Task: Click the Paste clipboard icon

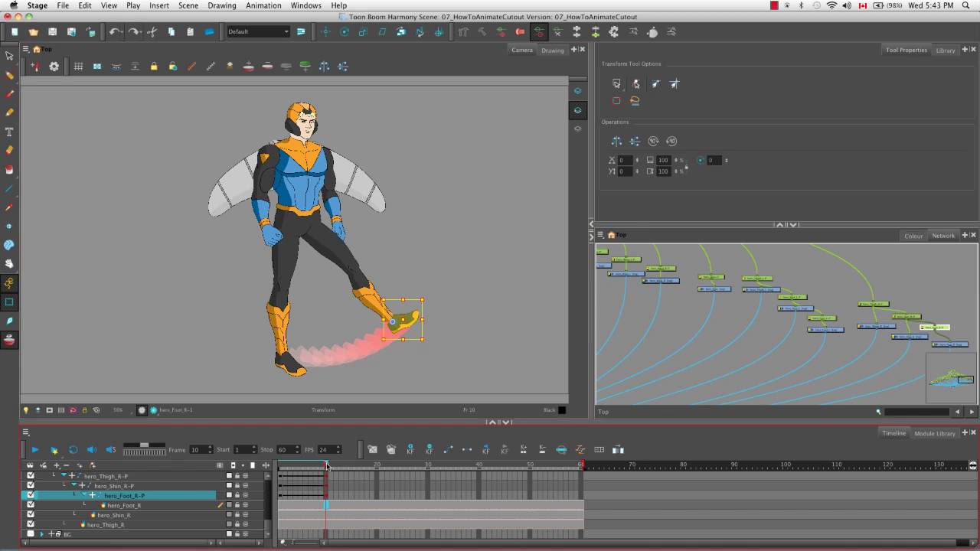Action: tap(190, 32)
